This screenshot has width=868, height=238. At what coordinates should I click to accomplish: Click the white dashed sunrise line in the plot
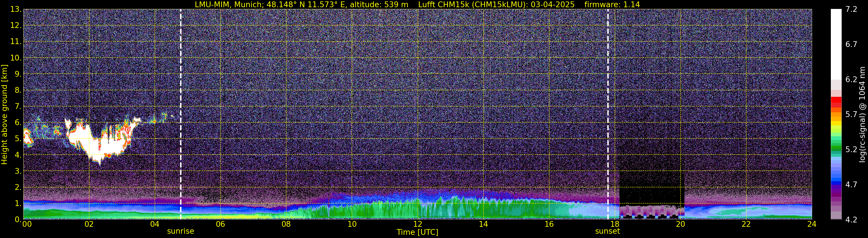point(181,114)
